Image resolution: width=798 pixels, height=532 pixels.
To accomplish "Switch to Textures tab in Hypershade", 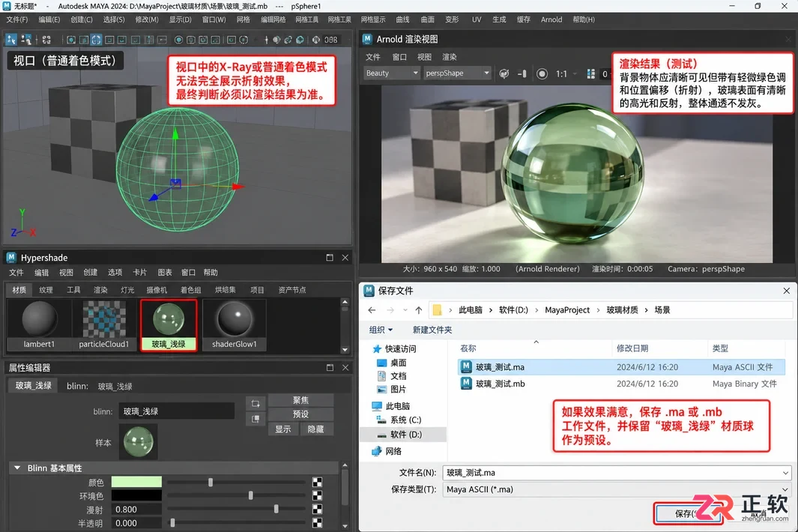I will click(46, 290).
